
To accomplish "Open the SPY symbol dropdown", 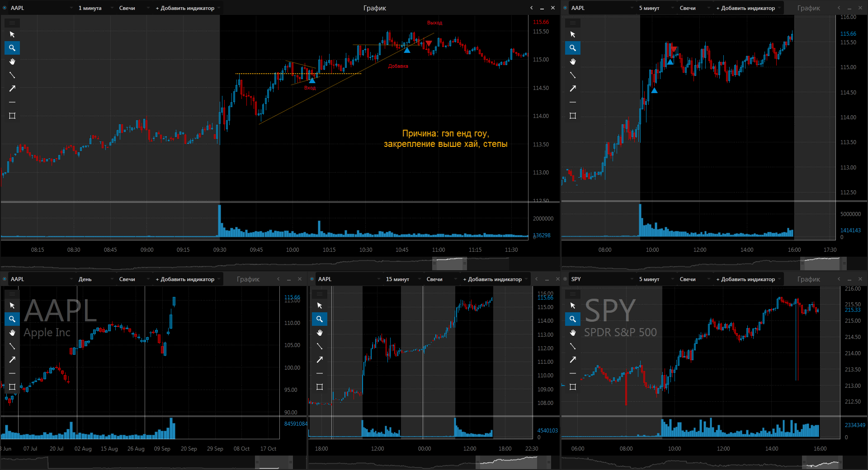I will pyautogui.click(x=602, y=279).
